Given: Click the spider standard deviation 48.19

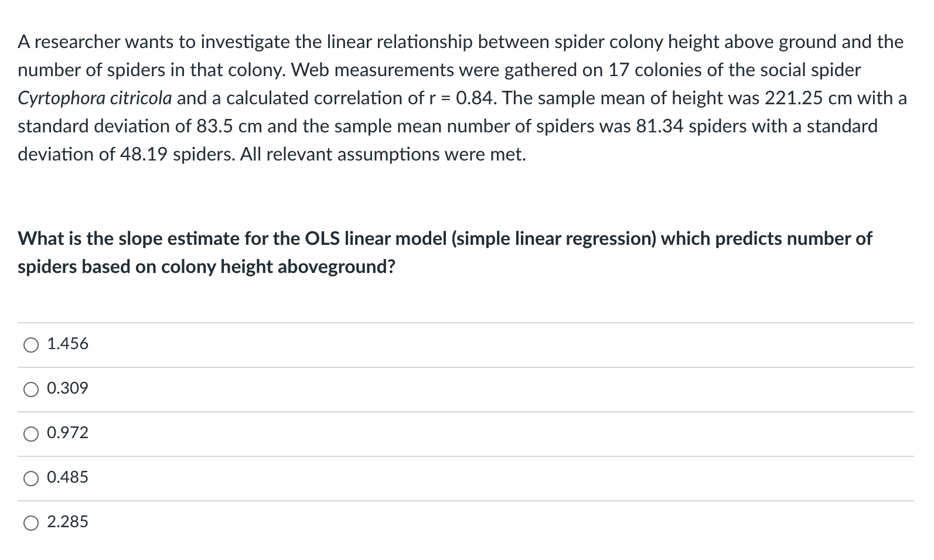Looking at the screenshot, I should pos(144,154).
